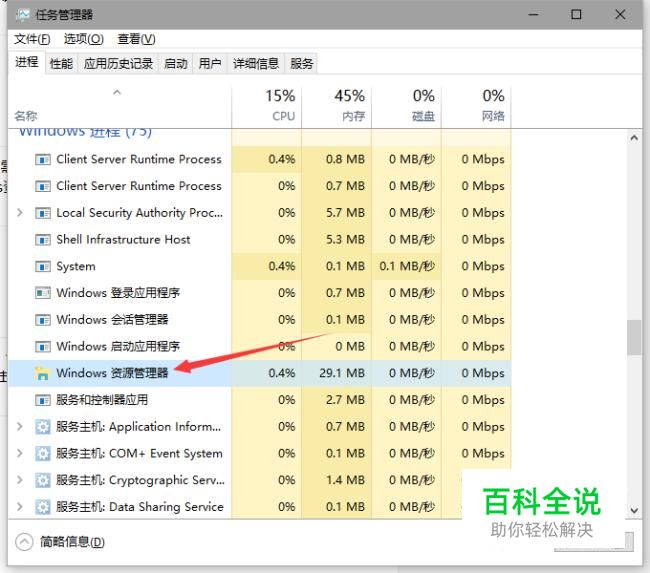Click the 1.4 MB memory value
Image resolution: width=650 pixels, height=573 pixels.
tap(345, 480)
